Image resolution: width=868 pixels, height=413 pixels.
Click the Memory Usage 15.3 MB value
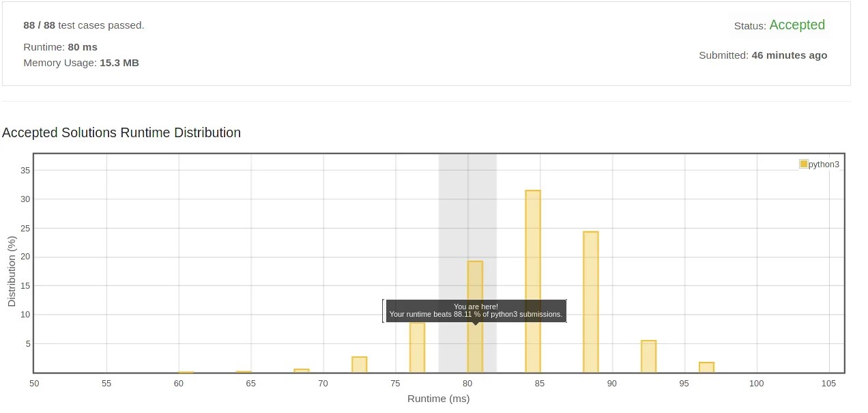[119, 63]
